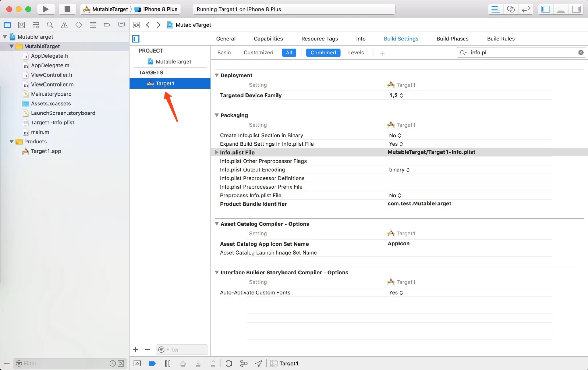Collapse Interface Builder Storyboard Compiler section

(x=217, y=272)
